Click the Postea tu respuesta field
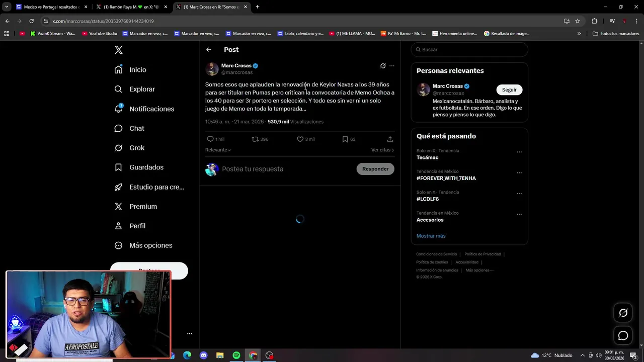Viewport: 644px width, 362px height. (x=287, y=169)
